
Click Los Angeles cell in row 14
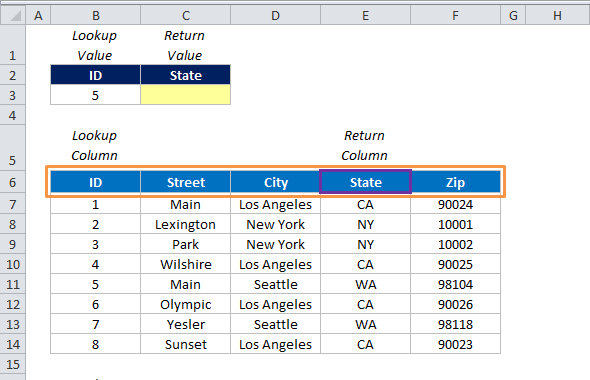[x=275, y=344]
